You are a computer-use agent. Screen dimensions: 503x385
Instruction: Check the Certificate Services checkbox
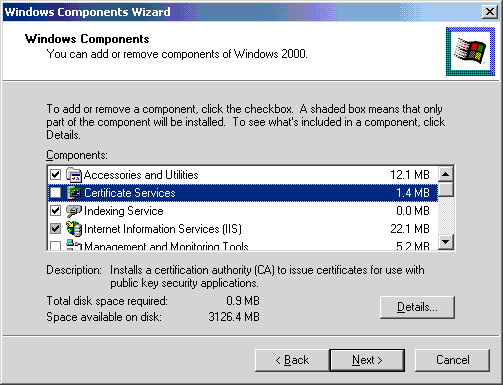point(55,193)
